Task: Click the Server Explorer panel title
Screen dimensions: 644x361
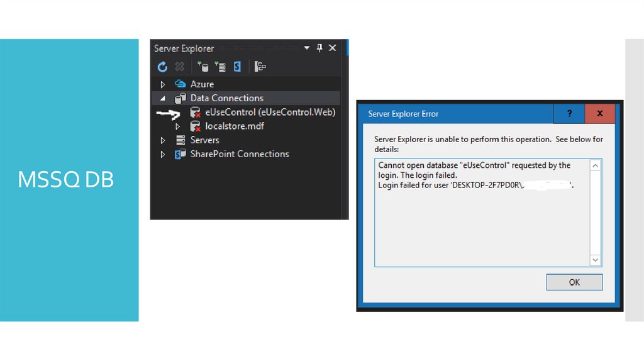Action: click(184, 48)
